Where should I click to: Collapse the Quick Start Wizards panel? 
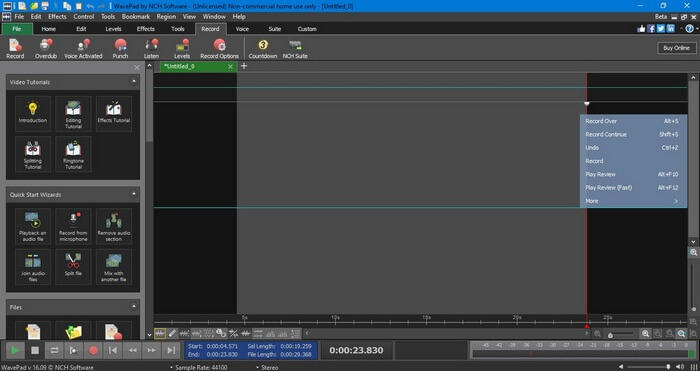133,194
